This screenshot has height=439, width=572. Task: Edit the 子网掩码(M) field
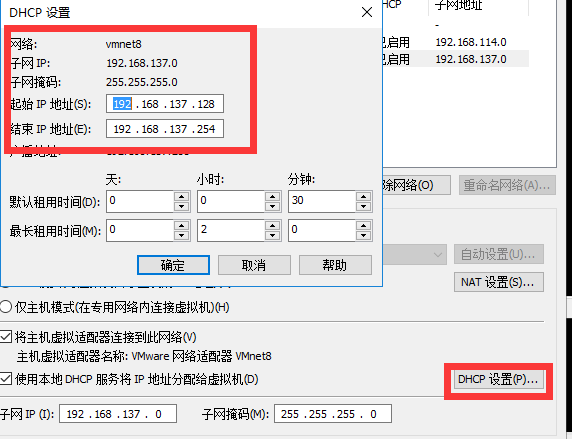point(333,414)
